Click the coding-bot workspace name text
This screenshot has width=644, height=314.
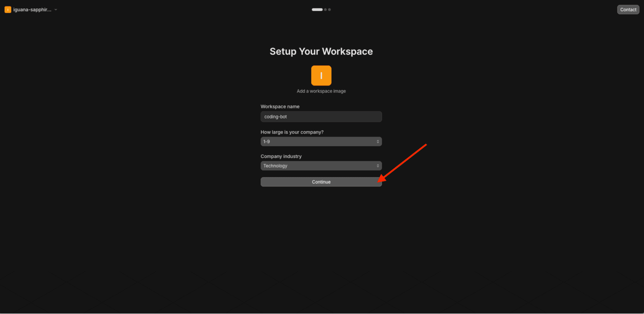pyautogui.click(x=276, y=116)
